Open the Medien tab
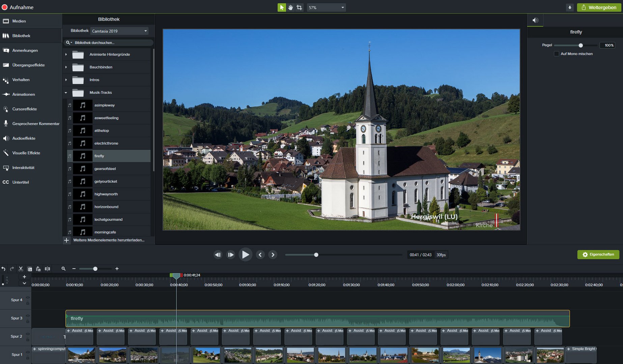The width and height of the screenshot is (623, 364). [31, 21]
